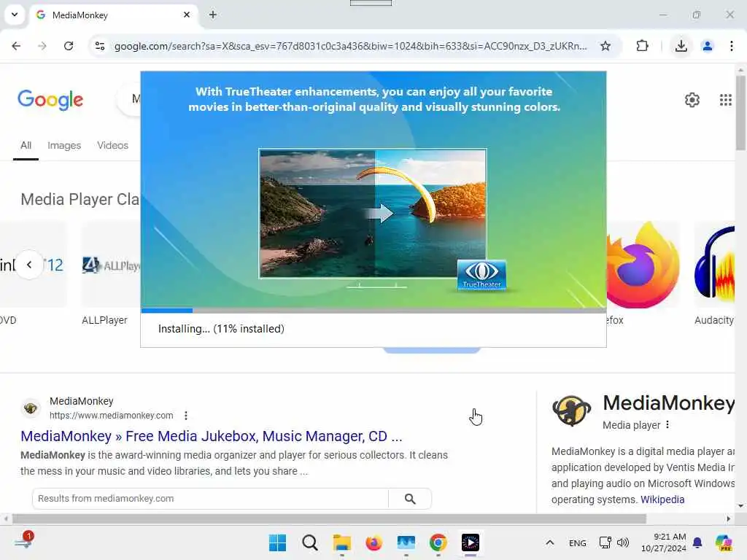Open the volume control in system tray
This screenshot has height=560, width=747.
pyautogui.click(x=623, y=542)
